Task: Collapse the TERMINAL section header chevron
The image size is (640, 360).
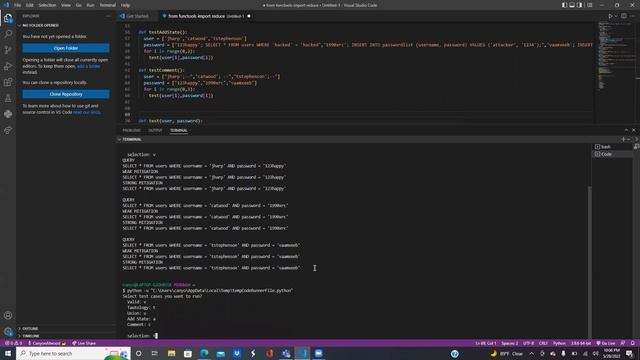Action: [x=119, y=139]
